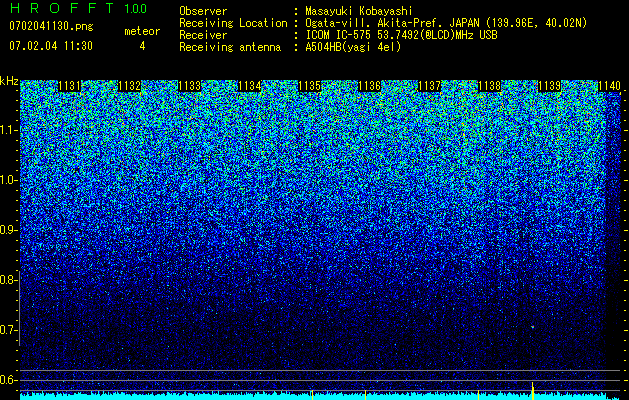The height and width of the screenshot is (400, 629).
Task: Click the Receiving antenna label
Action: [x=230, y=47]
